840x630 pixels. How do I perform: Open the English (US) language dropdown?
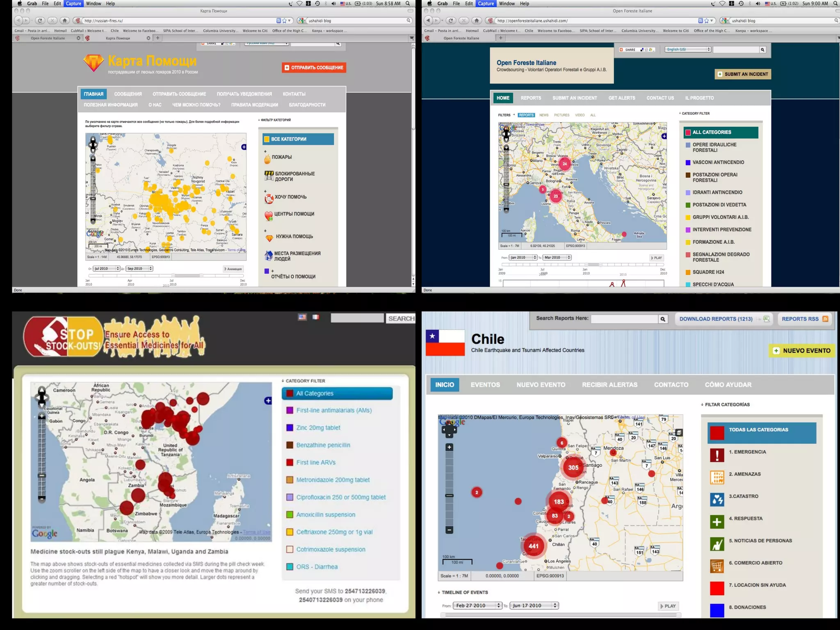[688, 50]
